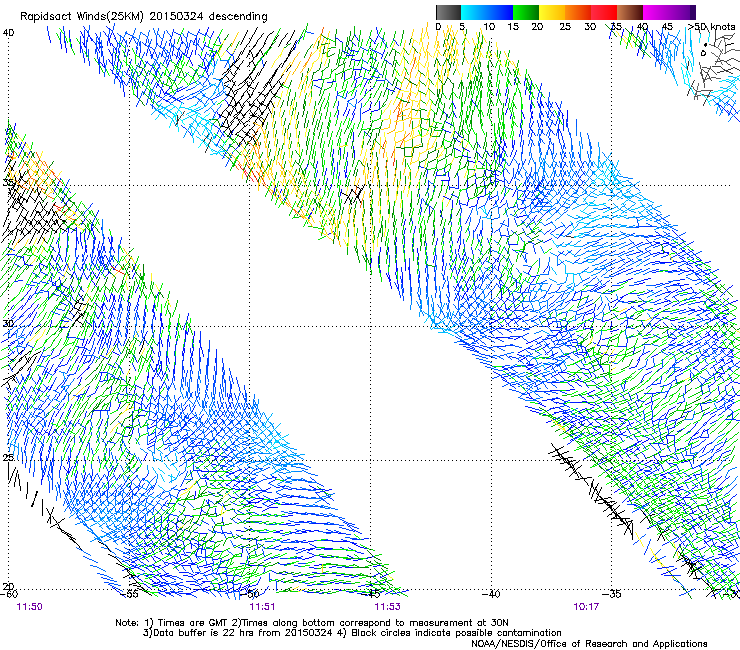Click the red 30-35 knots legend swatch
This screenshot has height=650, width=740.
pyautogui.click(x=604, y=12)
